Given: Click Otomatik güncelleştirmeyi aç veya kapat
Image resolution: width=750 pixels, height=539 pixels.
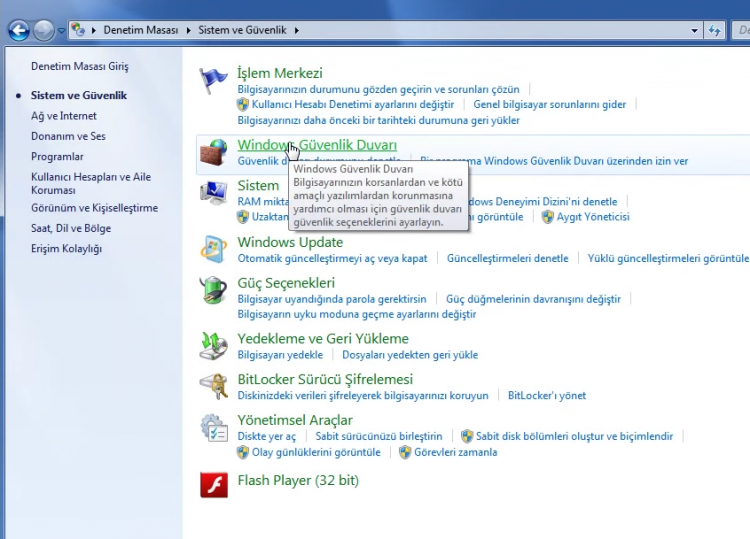Looking at the screenshot, I should click(332, 258).
